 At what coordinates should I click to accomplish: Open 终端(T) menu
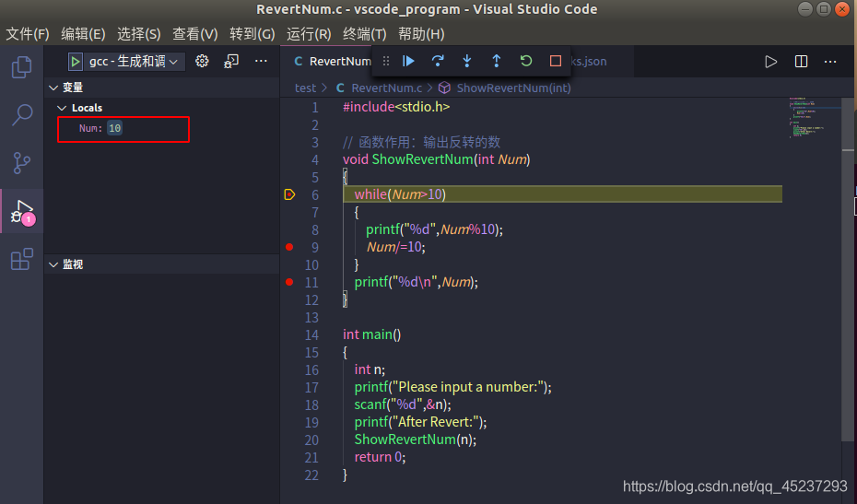pos(365,34)
